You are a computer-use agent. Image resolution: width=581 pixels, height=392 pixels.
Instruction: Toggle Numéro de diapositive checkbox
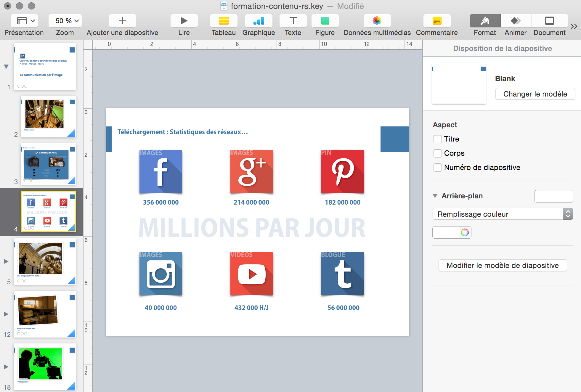437,168
